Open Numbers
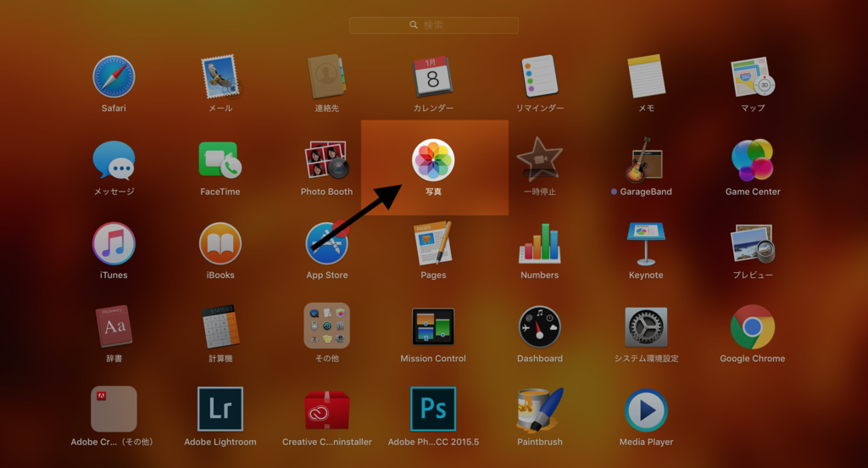 coord(540,243)
